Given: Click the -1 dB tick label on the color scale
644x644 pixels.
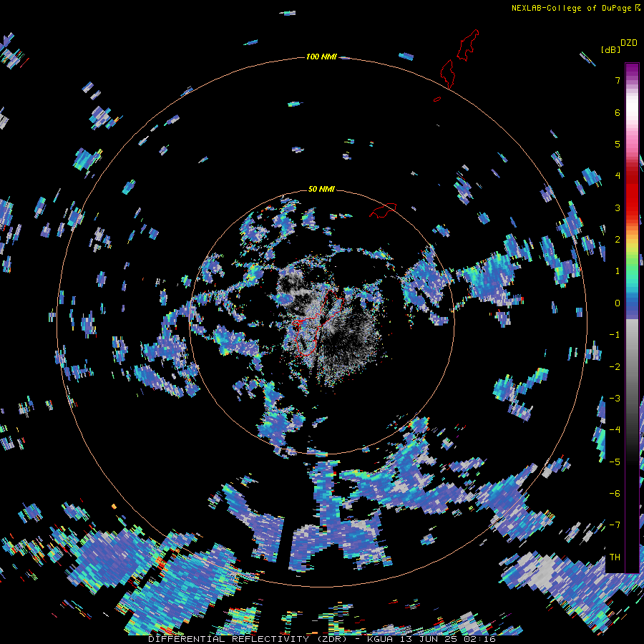Looking at the screenshot, I should point(615,335).
